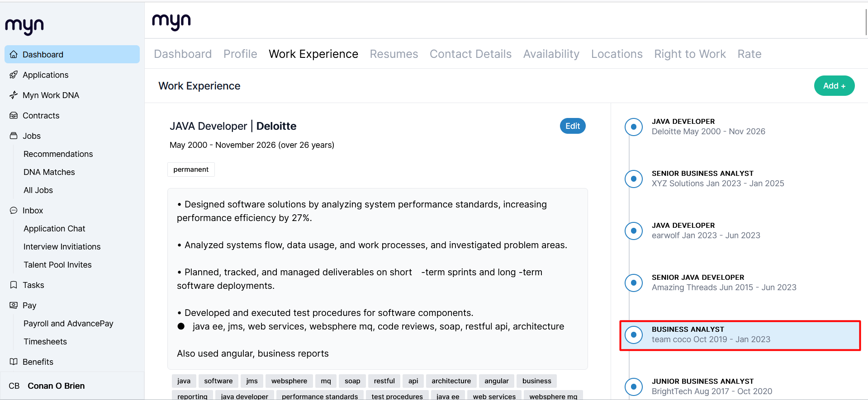Click the permanent tag
868x400 pixels.
pyautogui.click(x=191, y=169)
